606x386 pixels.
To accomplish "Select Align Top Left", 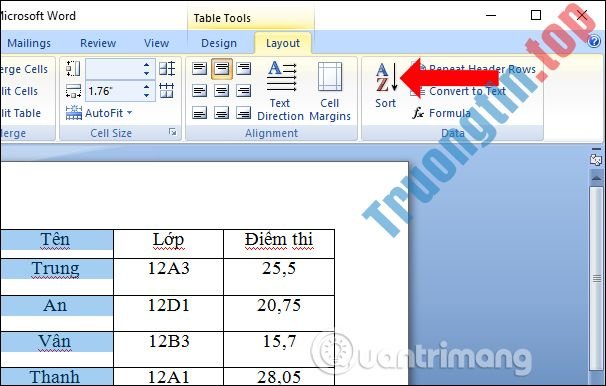I will [199, 69].
